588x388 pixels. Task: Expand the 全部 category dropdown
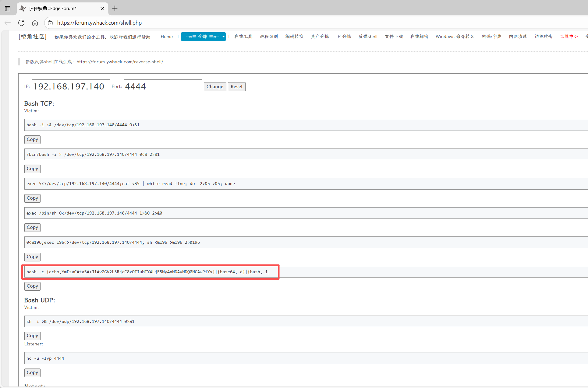point(203,37)
